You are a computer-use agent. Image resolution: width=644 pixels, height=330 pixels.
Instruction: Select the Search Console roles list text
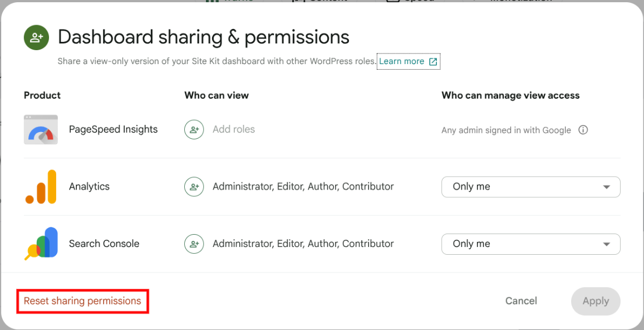coord(303,244)
